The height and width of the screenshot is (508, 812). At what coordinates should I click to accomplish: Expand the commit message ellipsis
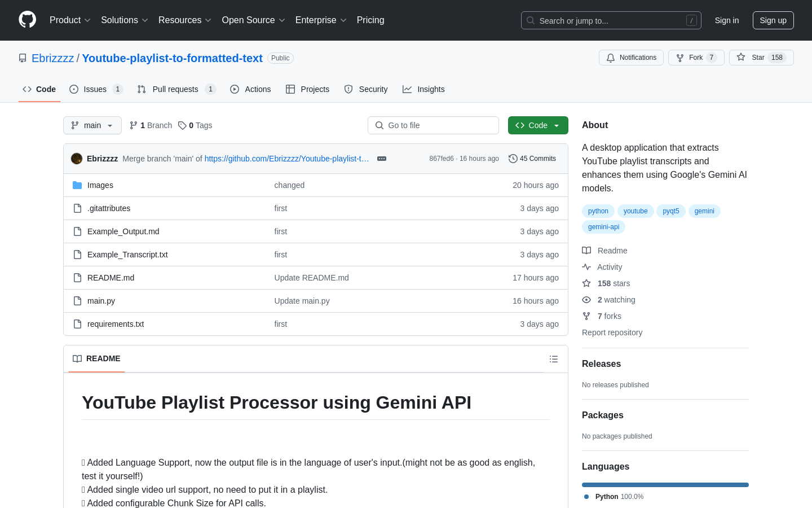tap(382, 159)
